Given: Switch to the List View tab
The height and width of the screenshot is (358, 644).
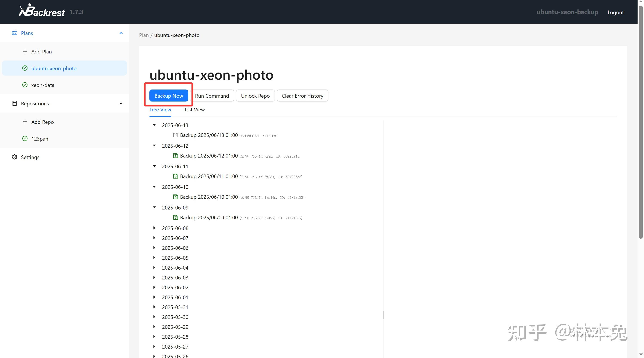Looking at the screenshot, I should [x=194, y=109].
